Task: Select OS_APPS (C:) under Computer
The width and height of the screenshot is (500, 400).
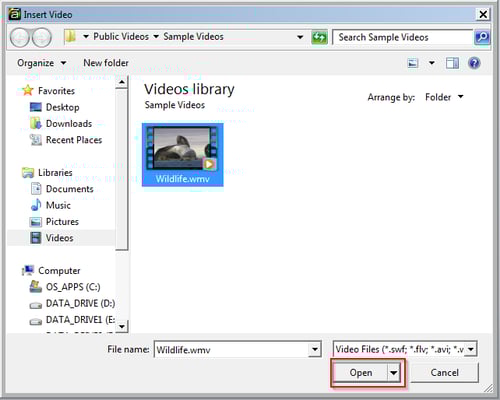Action: pyautogui.click(x=73, y=287)
